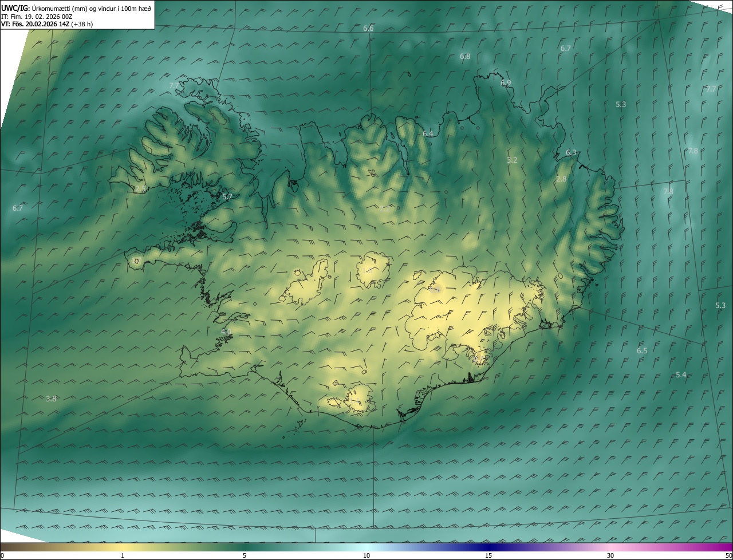This screenshot has height=560, width=733.
Task: Click the 5.4 value label southeast of Iceland
Action: 681,375
